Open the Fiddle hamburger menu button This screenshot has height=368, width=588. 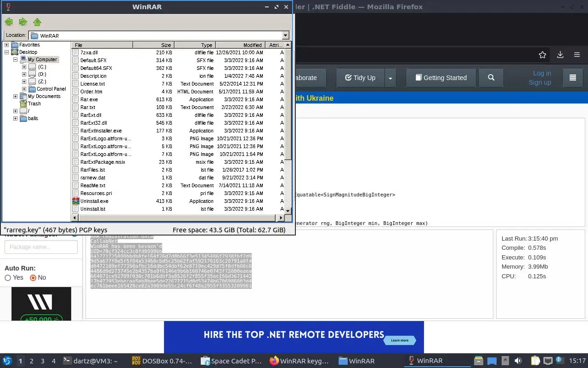point(572,78)
